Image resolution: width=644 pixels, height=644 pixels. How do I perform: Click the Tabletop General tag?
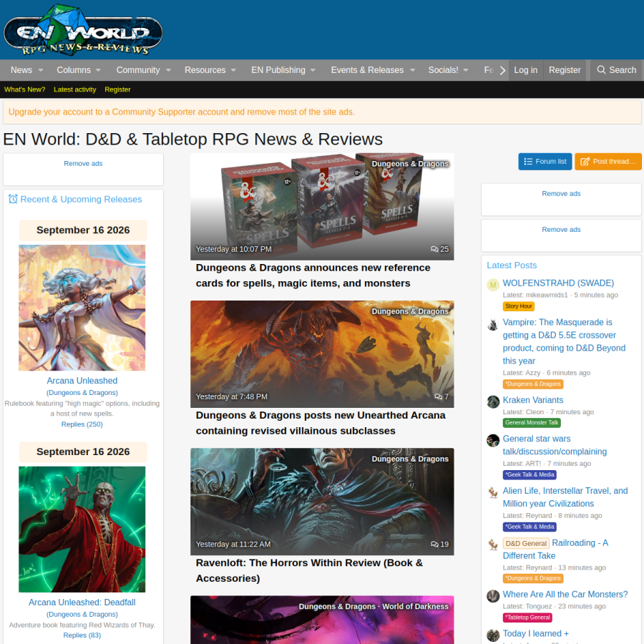tap(528, 618)
